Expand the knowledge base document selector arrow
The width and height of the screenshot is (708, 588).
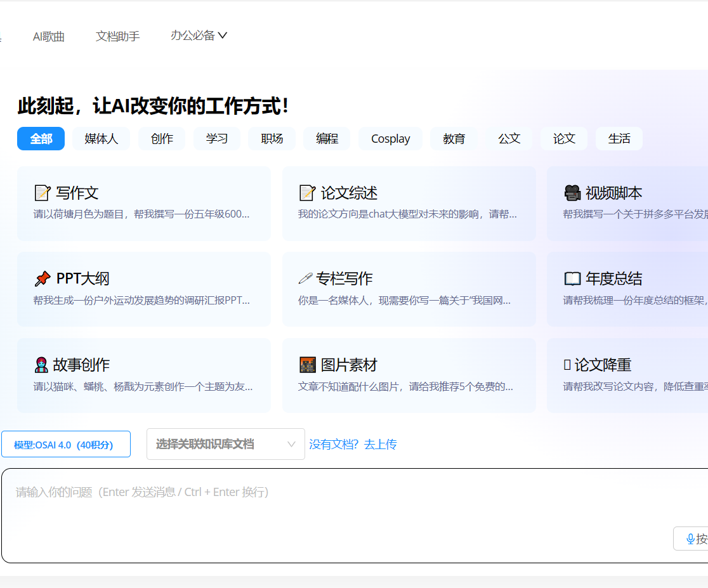tap(291, 444)
